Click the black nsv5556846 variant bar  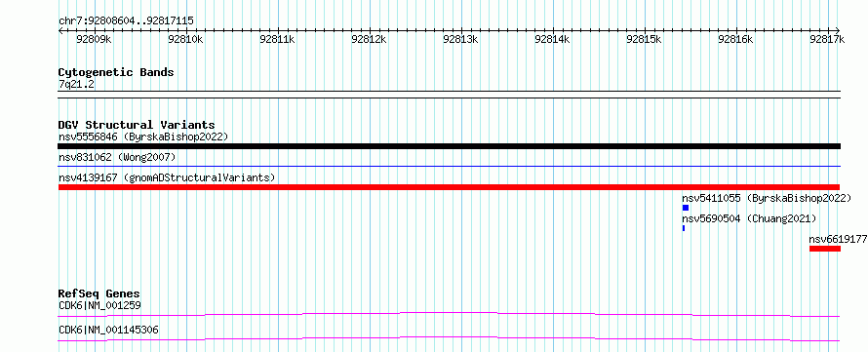pos(449,146)
